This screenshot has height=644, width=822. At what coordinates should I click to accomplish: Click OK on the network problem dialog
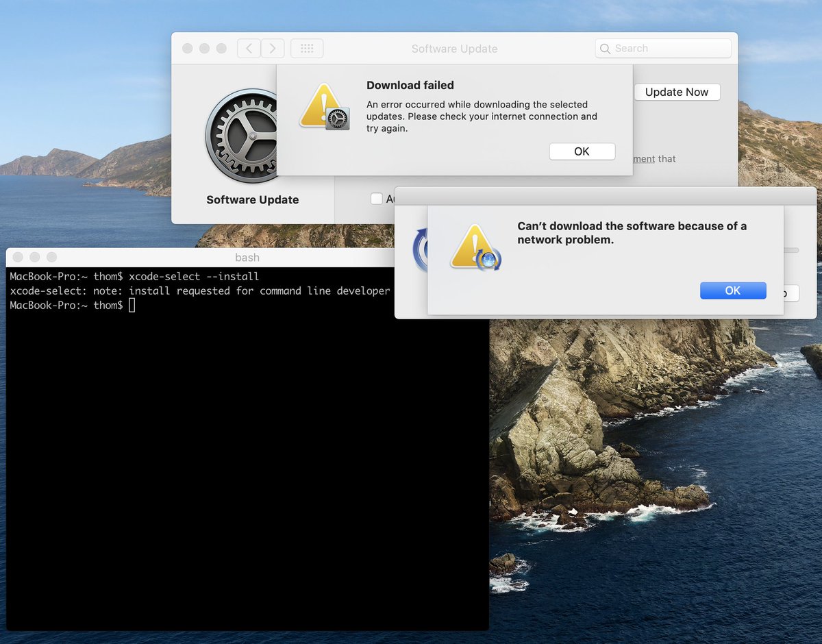tap(733, 290)
